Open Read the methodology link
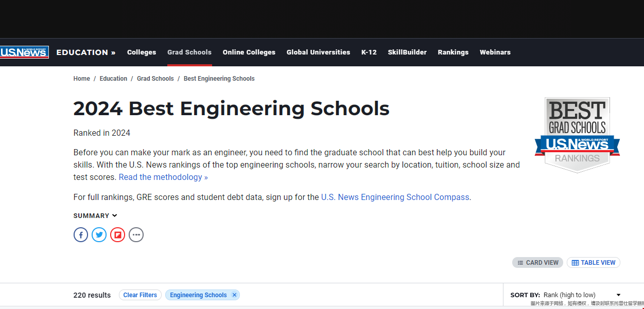This screenshot has height=309, width=644. click(x=163, y=177)
